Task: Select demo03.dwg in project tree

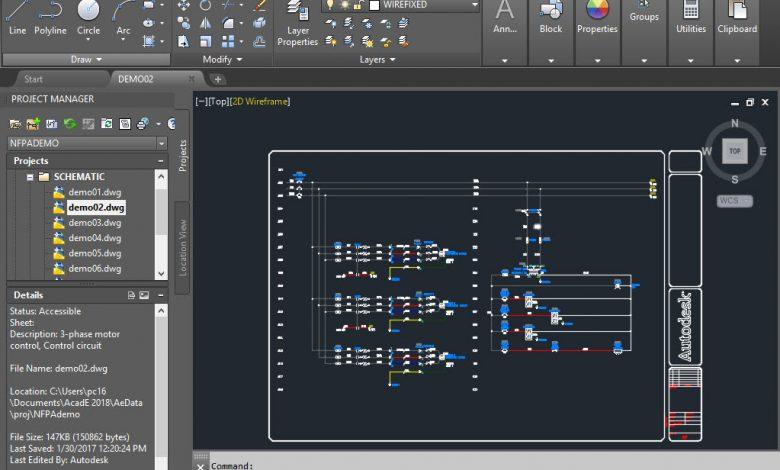Action: 95,223
